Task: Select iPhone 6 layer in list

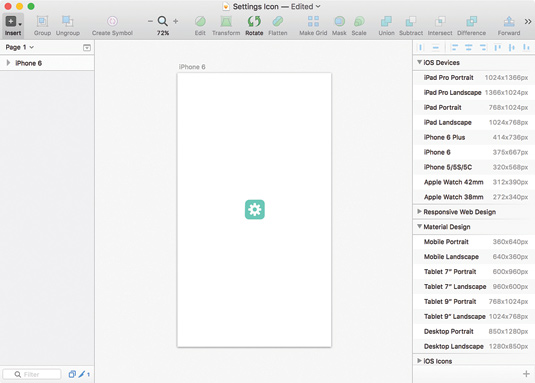Action: pos(47,63)
